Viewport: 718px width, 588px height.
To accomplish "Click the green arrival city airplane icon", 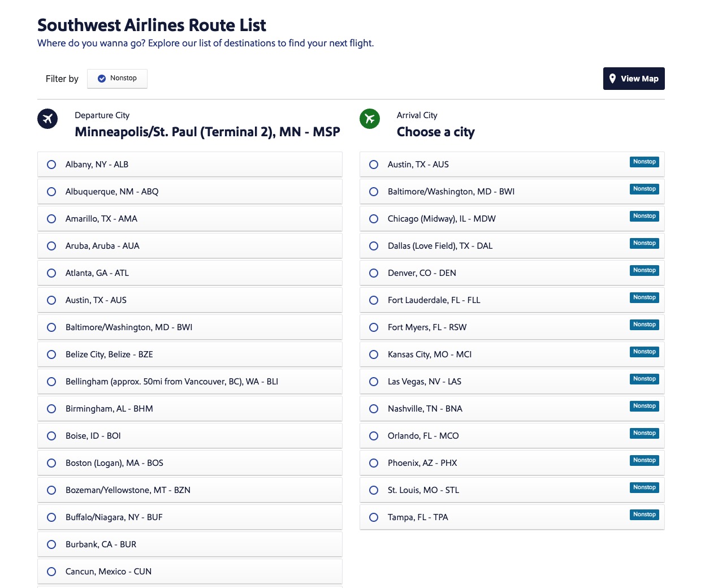I will (370, 119).
